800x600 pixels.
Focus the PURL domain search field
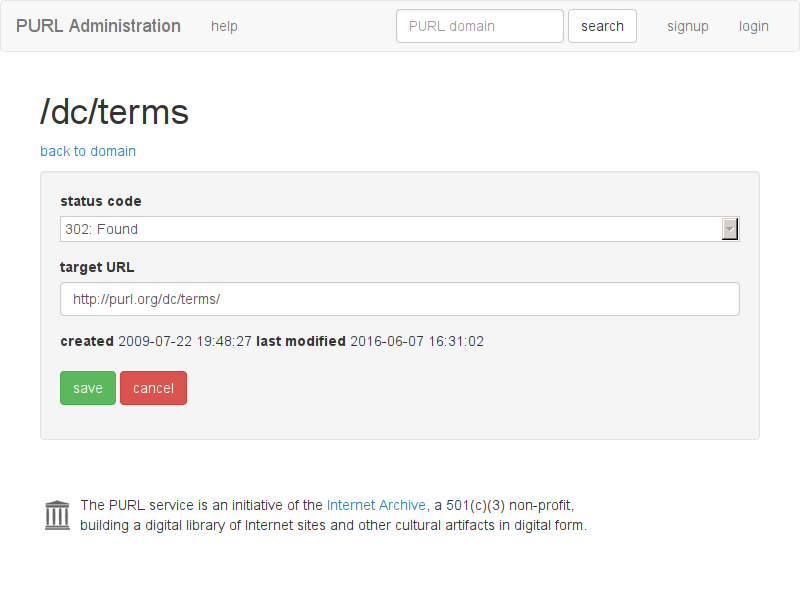(479, 26)
